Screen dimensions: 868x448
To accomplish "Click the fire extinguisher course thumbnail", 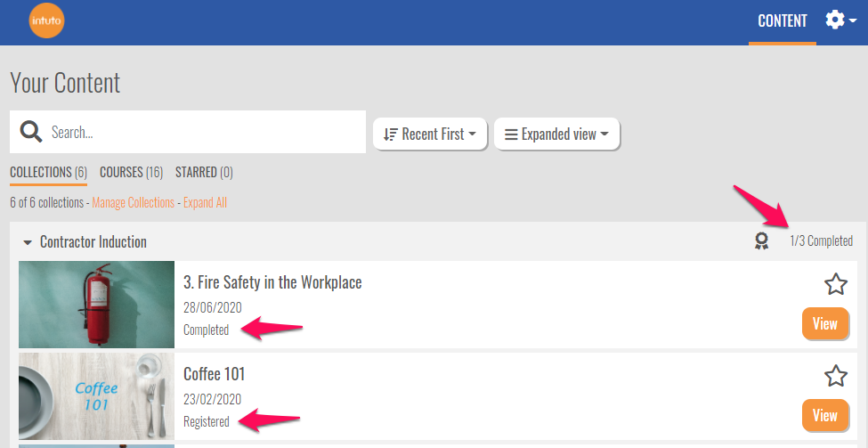I will point(96,304).
